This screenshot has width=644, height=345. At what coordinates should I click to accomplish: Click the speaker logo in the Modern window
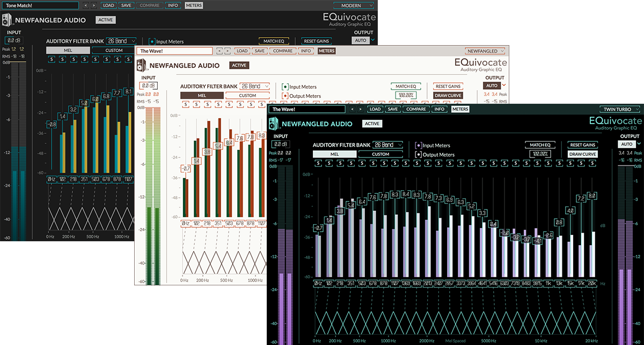tap(6, 20)
